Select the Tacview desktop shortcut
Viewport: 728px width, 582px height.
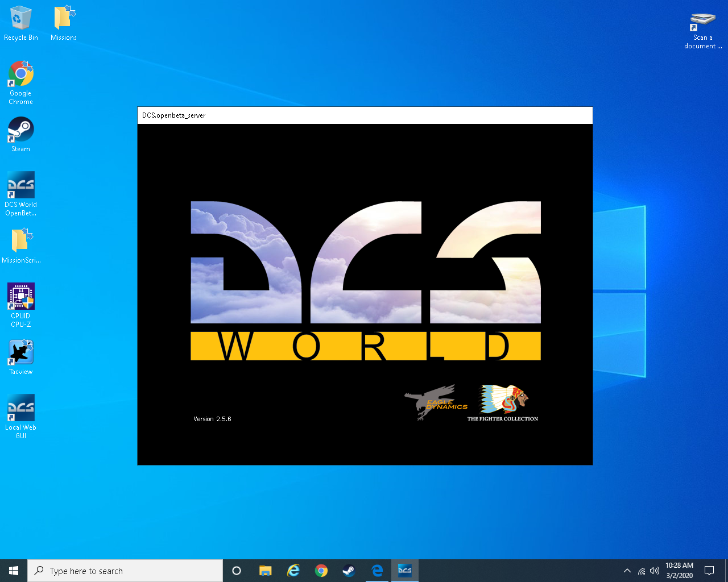[x=20, y=357]
